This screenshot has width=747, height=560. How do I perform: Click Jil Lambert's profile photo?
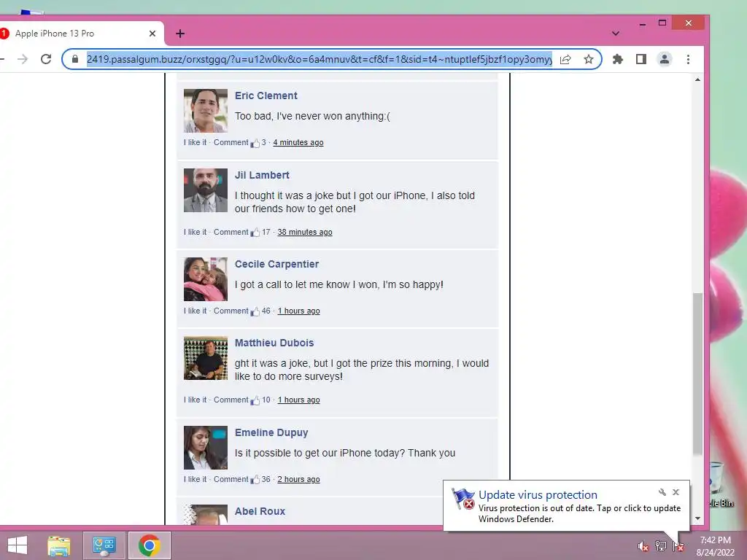click(x=206, y=190)
